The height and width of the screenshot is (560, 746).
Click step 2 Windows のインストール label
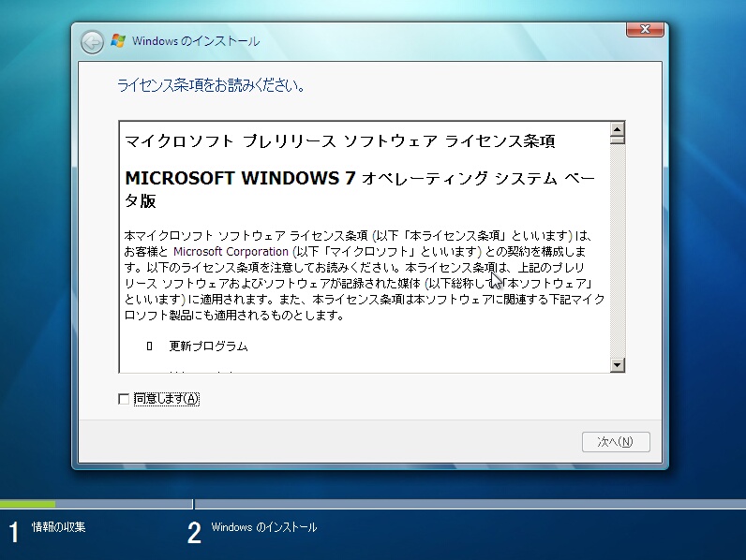pos(264,527)
